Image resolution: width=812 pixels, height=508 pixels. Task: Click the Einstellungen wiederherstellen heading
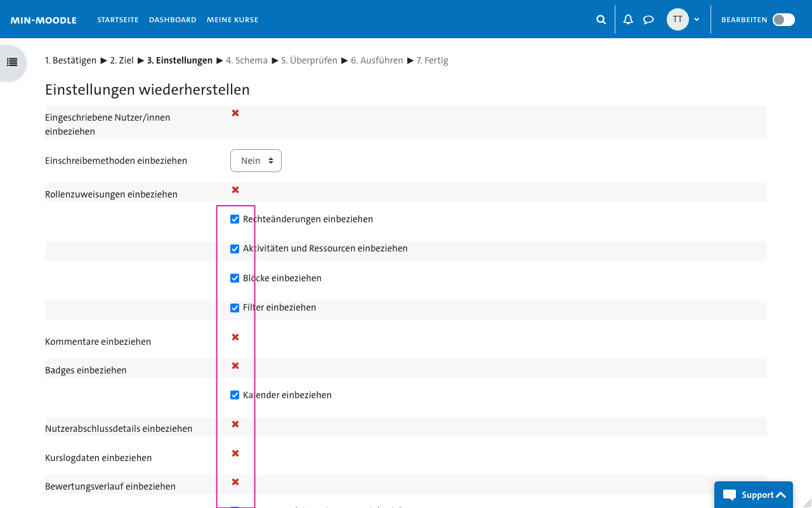tap(147, 90)
